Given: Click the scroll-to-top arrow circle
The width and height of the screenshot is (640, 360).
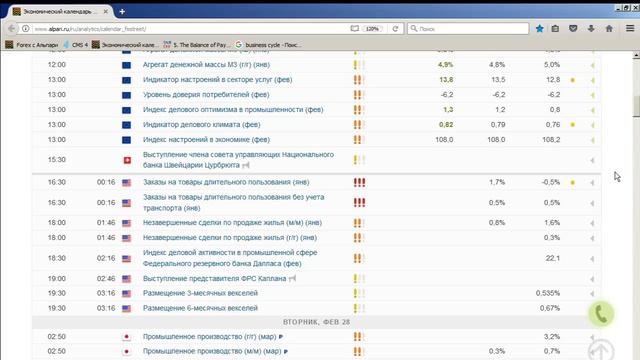Looking at the screenshot, I should (601, 350).
